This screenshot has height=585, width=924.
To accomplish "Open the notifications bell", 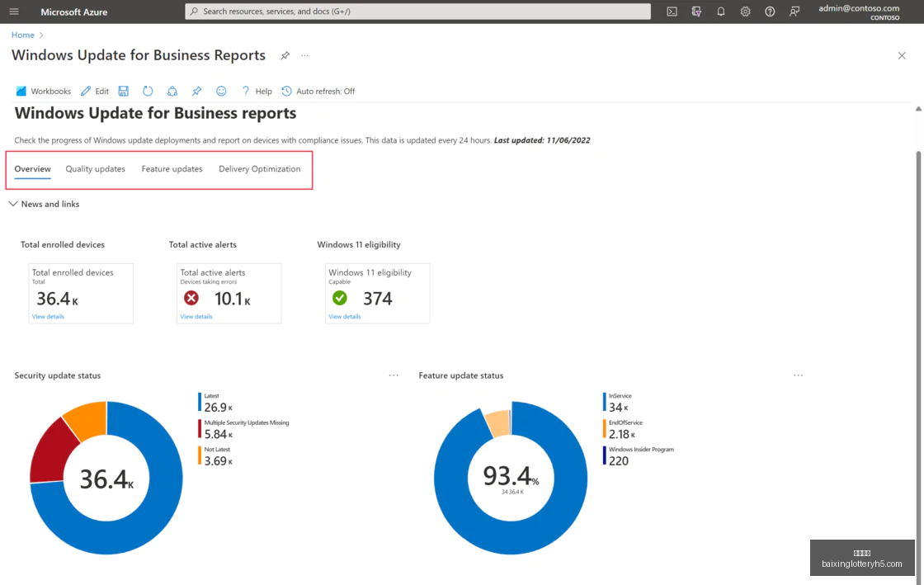I will pos(721,12).
